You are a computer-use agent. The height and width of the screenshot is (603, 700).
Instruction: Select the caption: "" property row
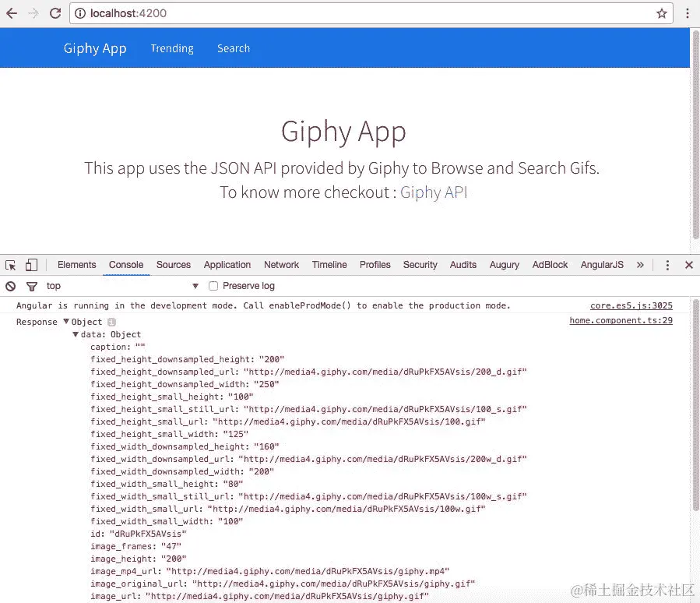(118, 347)
